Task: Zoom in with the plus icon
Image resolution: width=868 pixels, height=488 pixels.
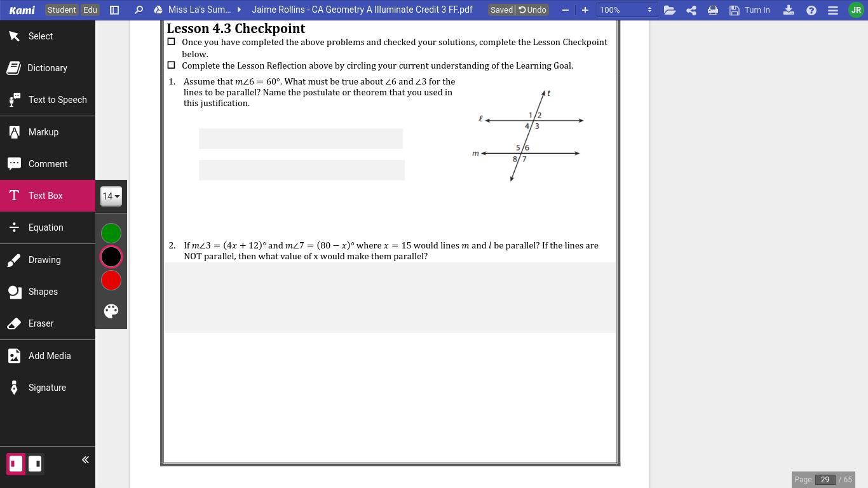Action: 585,10
